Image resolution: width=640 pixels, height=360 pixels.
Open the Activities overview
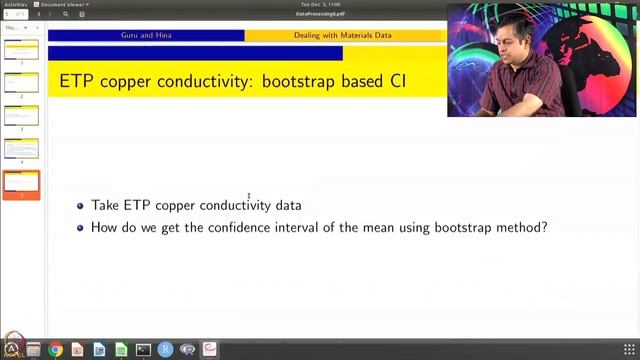pos(16,4)
